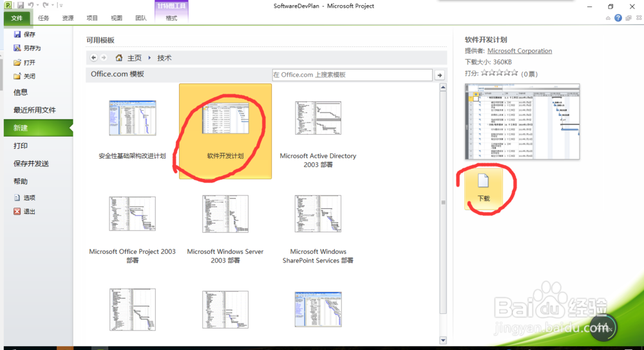
Task: Click the large 软件开发计划 preview image
Action: tap(522, 122)
